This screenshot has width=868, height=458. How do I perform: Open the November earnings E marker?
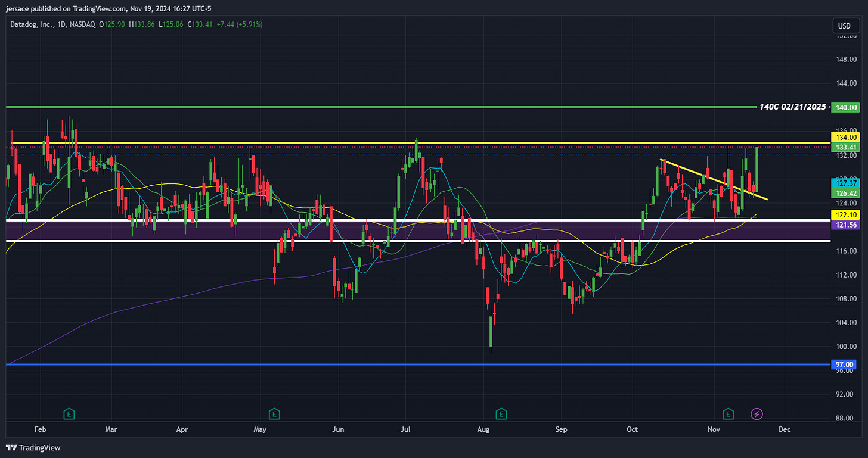728,413
